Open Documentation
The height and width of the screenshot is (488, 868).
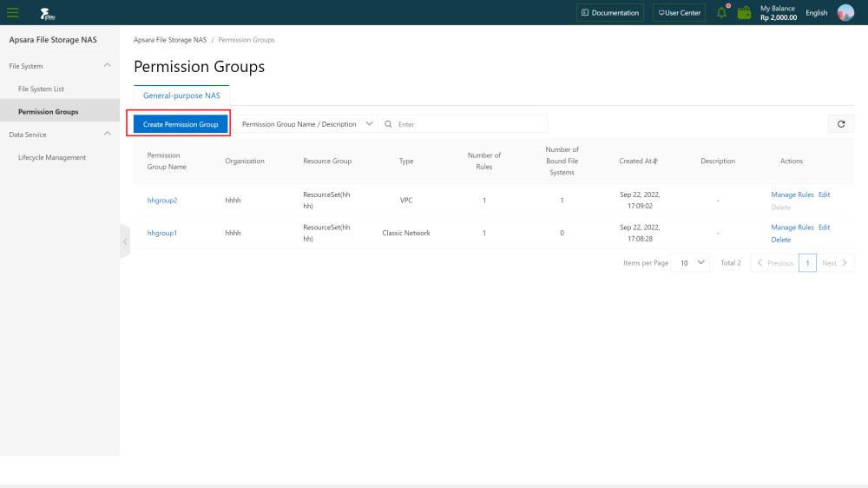tap(609, 12)
